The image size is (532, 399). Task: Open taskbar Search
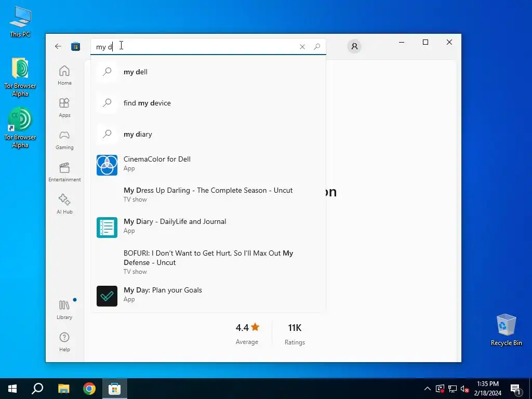[x=37, y=389]
